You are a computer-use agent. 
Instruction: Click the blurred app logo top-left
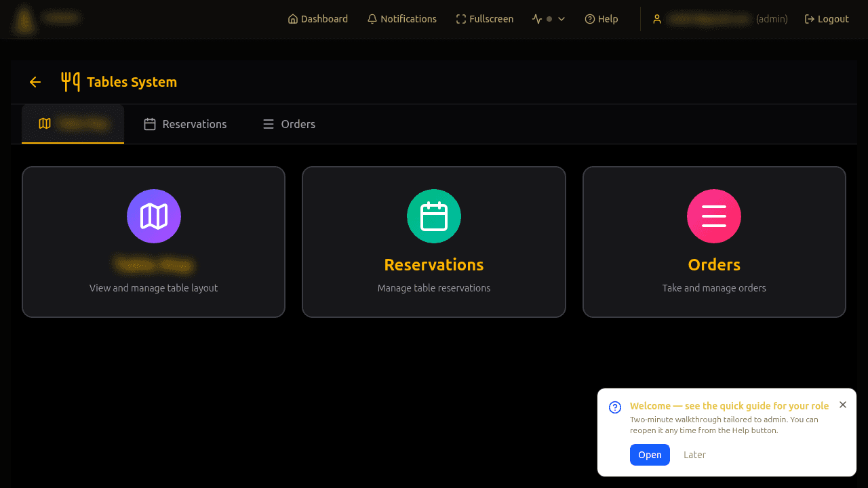click(24, 20)
